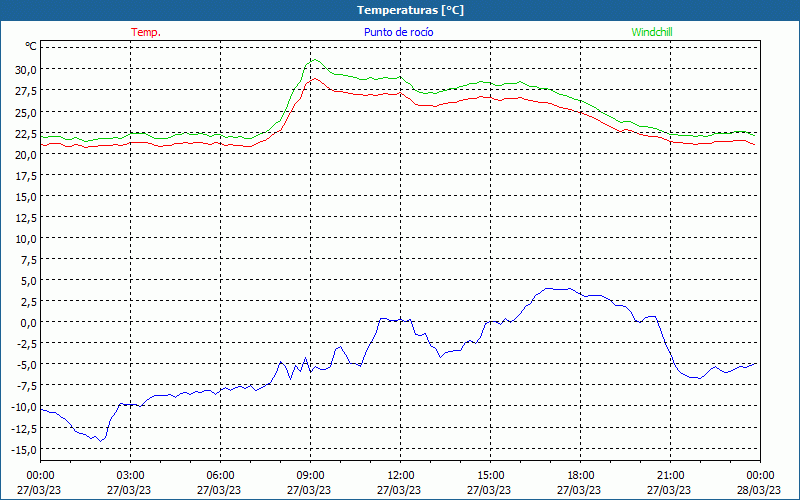This screenshot has width=800, height=500.
Task: Click the 15:00 time axis label
Action: pos(490,476)
